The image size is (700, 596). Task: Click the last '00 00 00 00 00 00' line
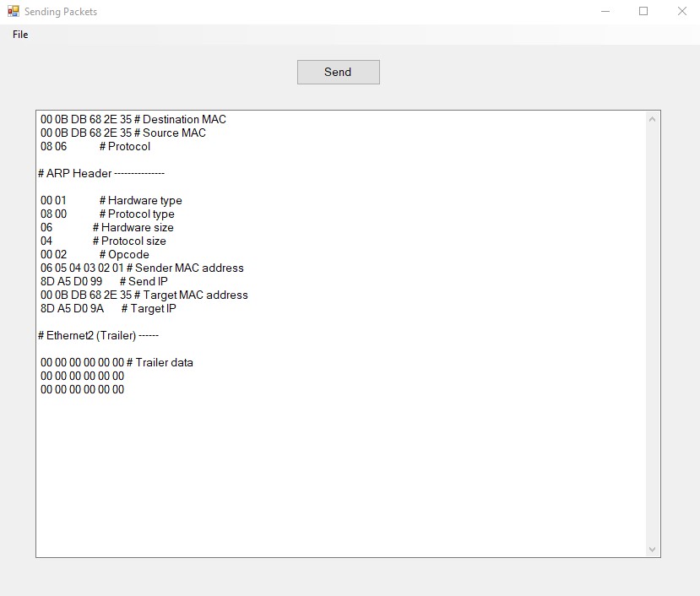tap(82, 389)
